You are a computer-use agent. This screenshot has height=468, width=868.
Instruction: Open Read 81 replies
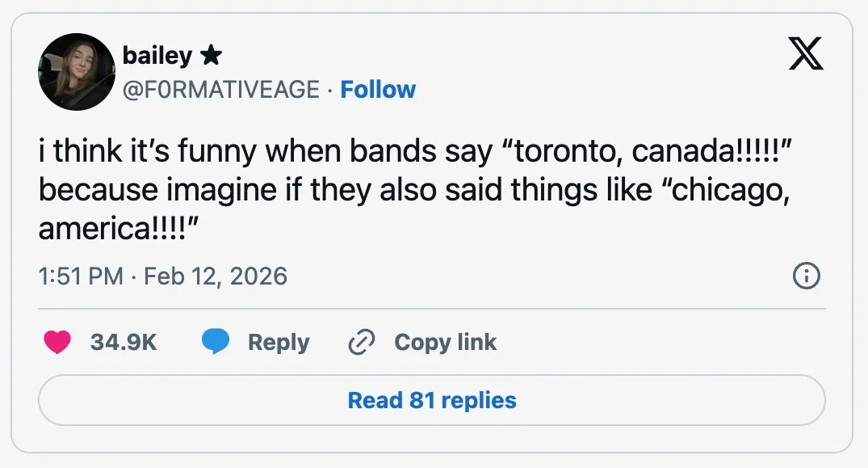click(432, 400)
